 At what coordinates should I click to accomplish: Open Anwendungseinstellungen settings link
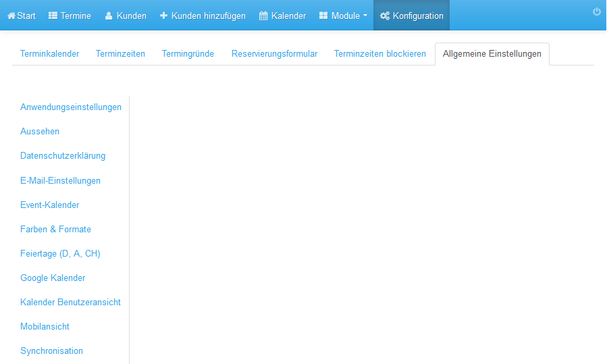pos(71,107)
